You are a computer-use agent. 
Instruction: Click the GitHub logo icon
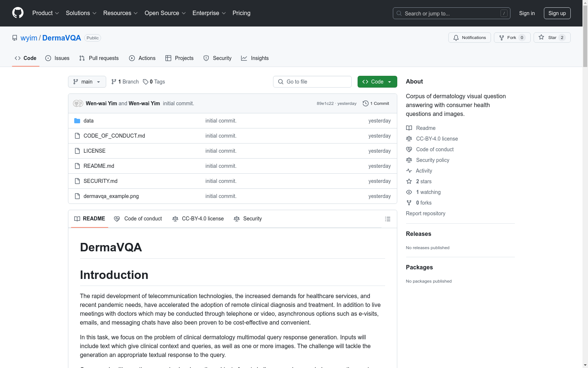(x=18, y=13)
